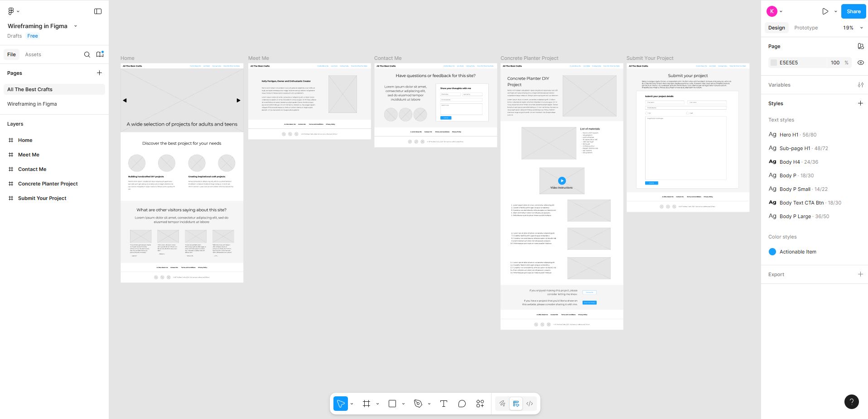
Task: Expand the file name dropdown chevron
Action: click(76, 26)
